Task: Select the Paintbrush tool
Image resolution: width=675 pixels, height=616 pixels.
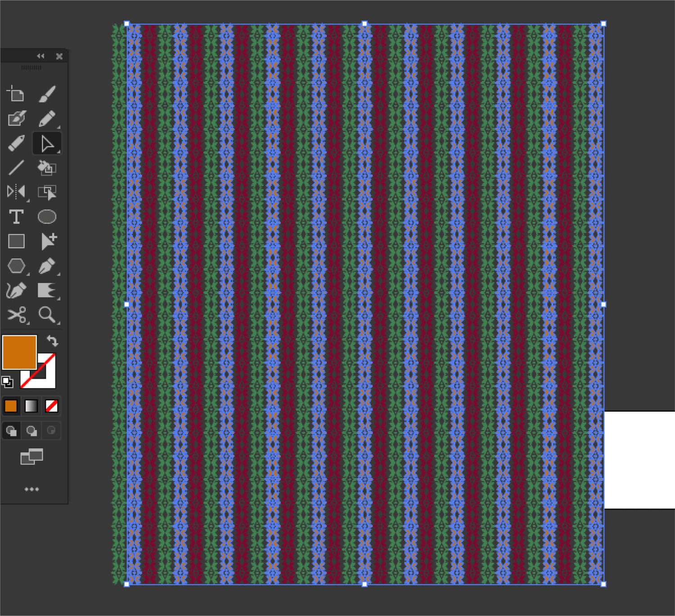Action: pos(47,93)
